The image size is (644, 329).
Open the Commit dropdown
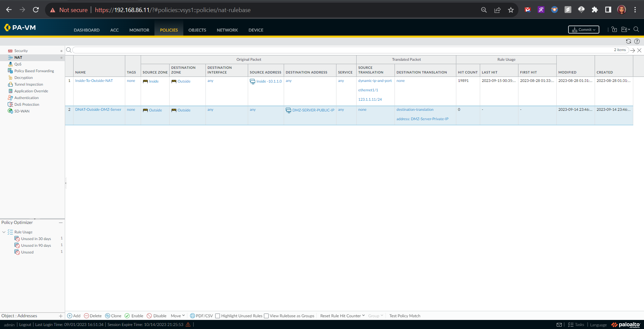pyautogui.click(x=584, y=30)
